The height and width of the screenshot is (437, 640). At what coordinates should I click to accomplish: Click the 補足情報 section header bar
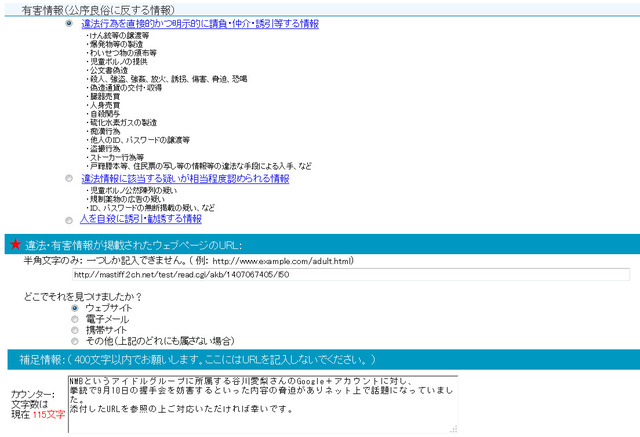324,359
